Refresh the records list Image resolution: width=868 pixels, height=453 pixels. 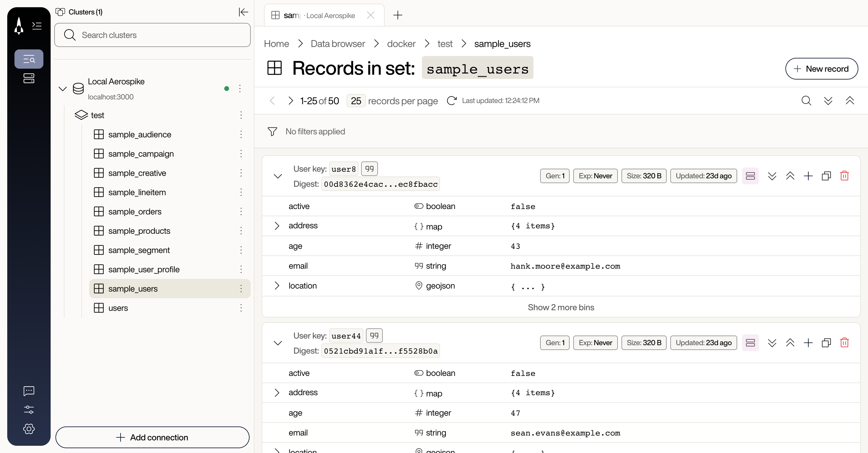451,101
